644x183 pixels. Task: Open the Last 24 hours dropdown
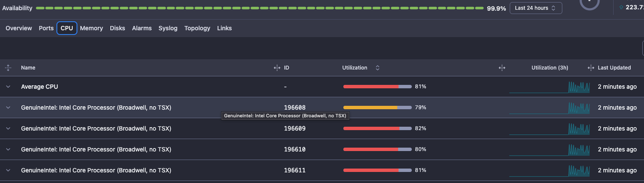click(536, 8)
